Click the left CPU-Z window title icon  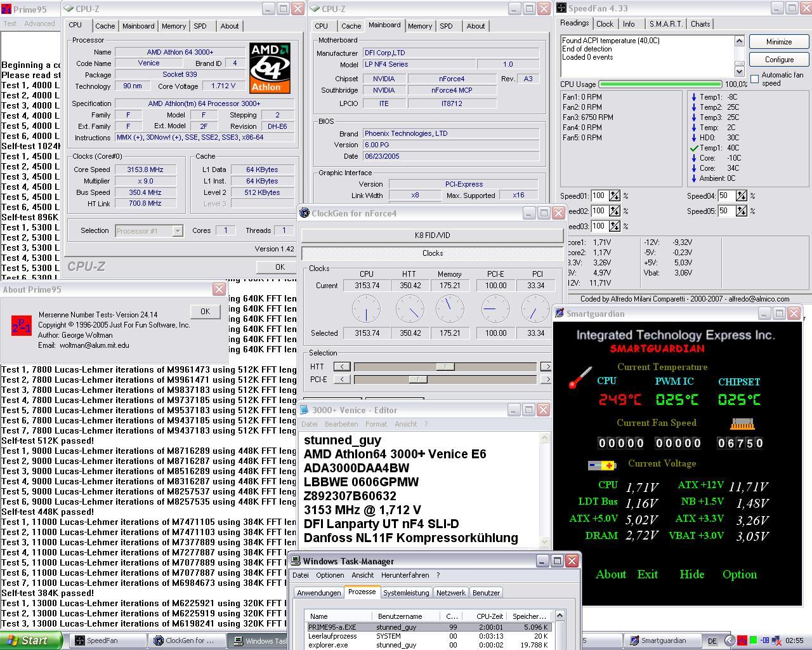(x=69, y=9)
